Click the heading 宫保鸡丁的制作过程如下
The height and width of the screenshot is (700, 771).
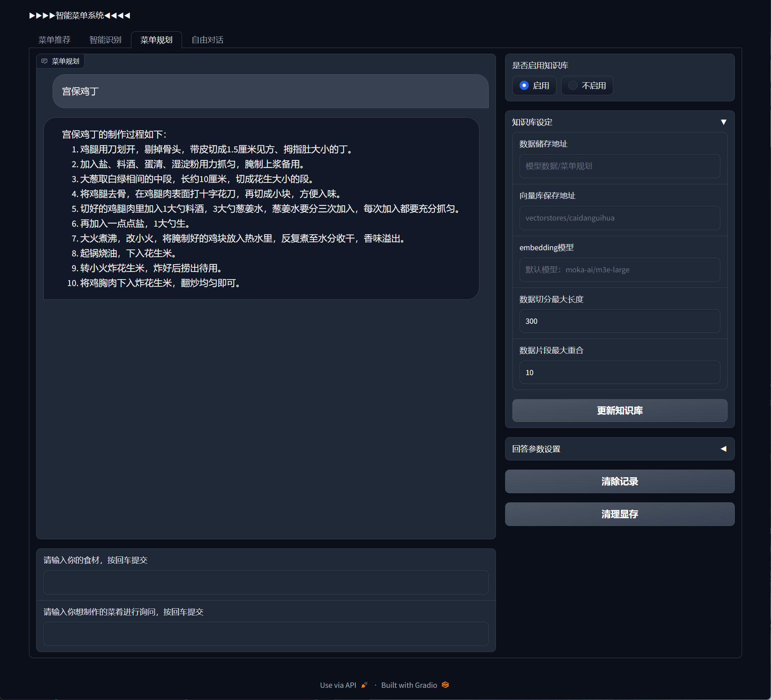[114, 134]
